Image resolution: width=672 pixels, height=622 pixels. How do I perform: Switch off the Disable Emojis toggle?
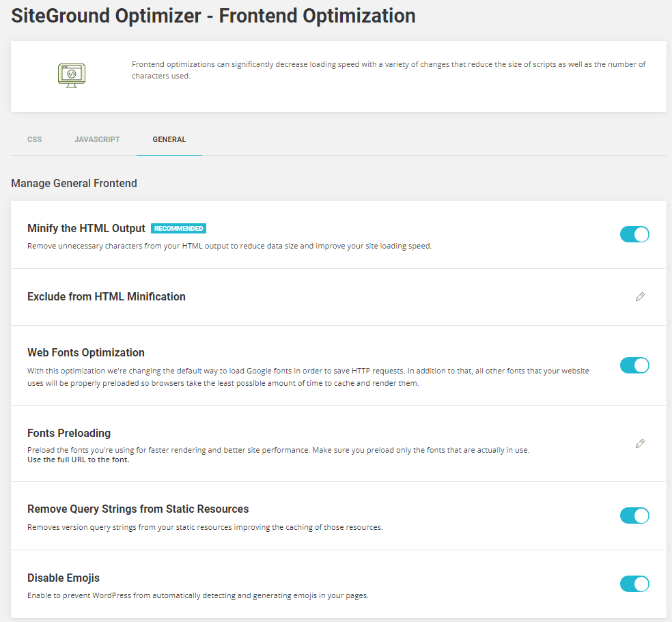pyautogui.click(x=634, y=584)
